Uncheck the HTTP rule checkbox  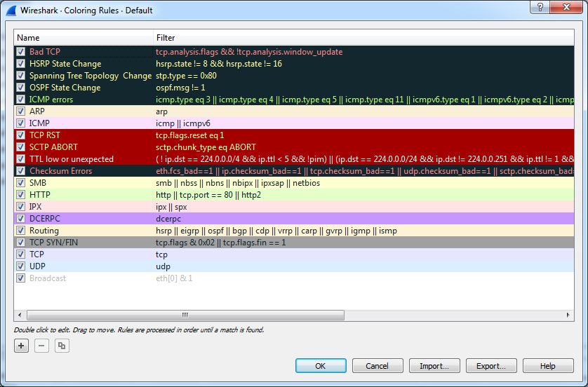[x=21, y=195]
